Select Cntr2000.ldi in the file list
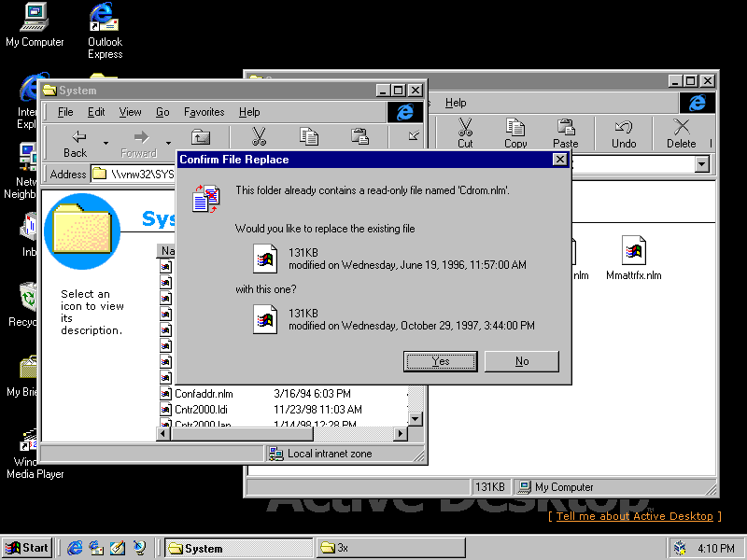The height and width of the screenshot is (560, 747). pyautogui.click(x=201, y=410)
